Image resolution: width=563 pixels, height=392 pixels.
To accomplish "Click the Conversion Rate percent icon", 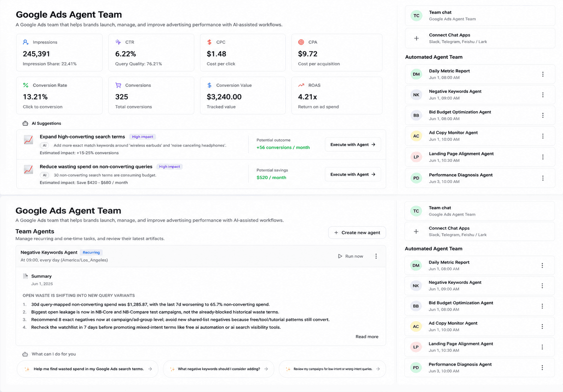I will tap(25, 85).
